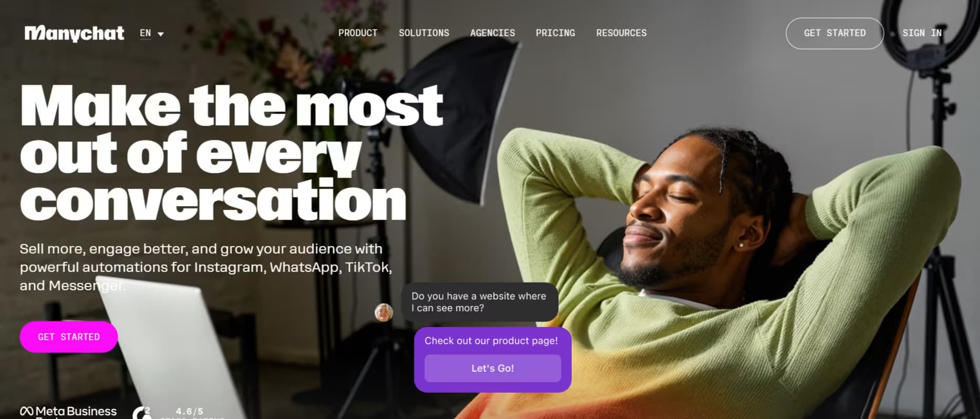Click the chat sender's avatar picture

[384, 312]
